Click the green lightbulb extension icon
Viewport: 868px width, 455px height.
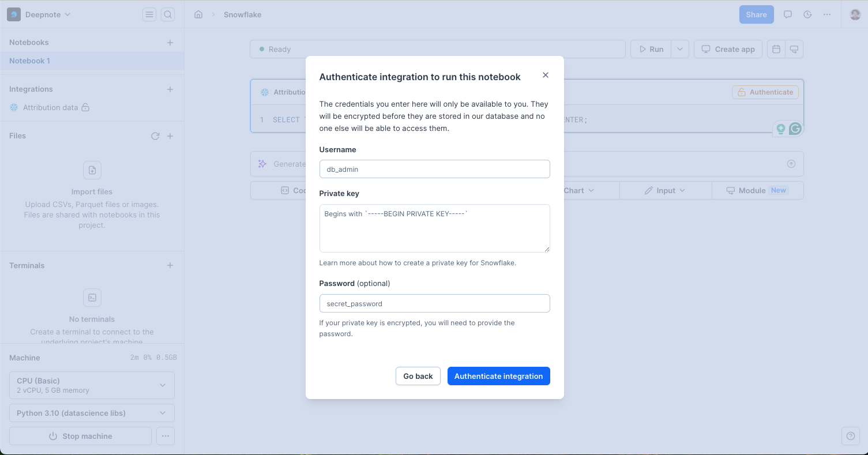tap(780, 129)
